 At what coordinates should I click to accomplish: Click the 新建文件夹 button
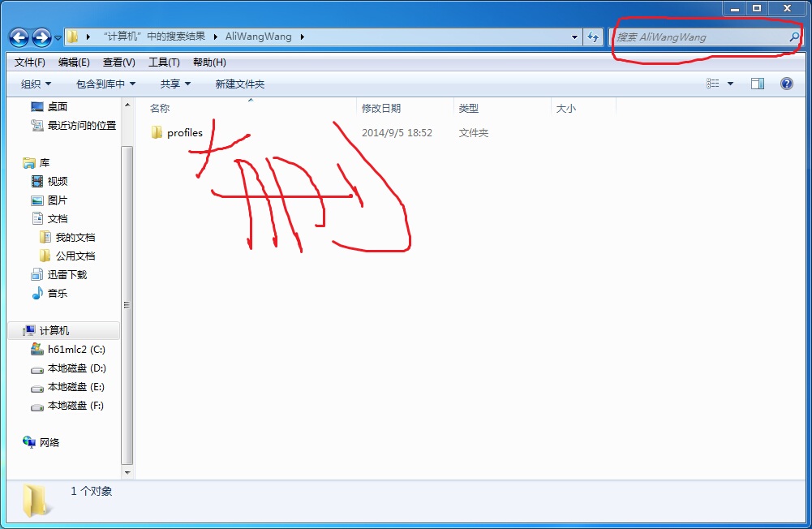pyautogui.click(x=240, y=84)
